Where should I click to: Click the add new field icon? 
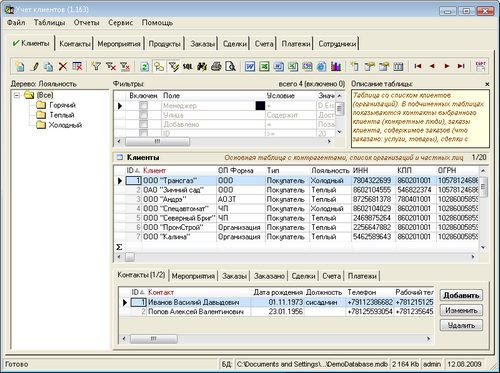click(355, 66)
